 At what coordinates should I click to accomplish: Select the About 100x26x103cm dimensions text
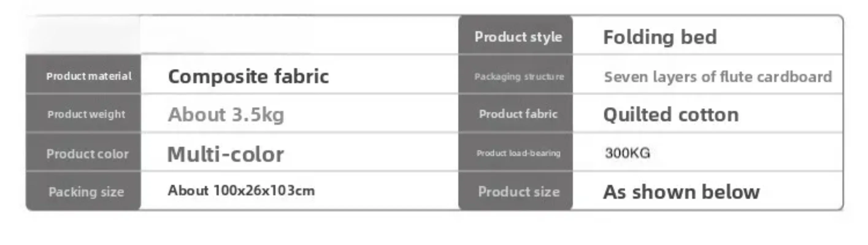pyautogui.click(x=241, y=190)
